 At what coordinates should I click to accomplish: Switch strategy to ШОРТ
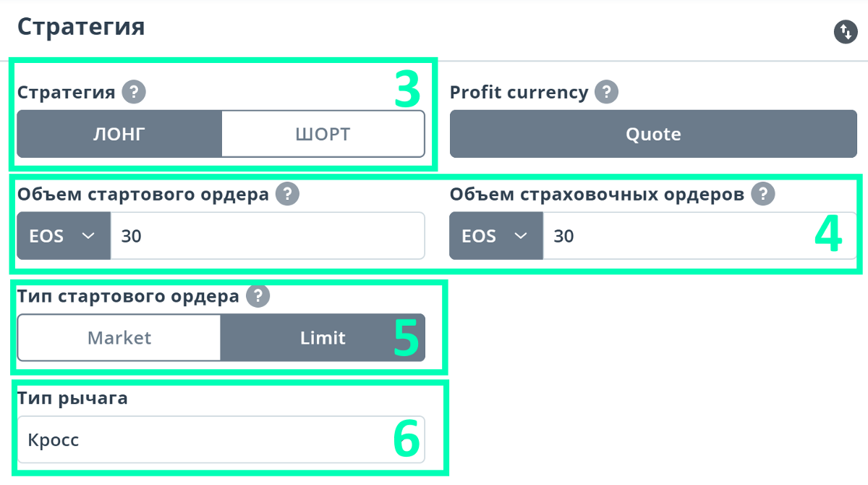coord(323,134)
